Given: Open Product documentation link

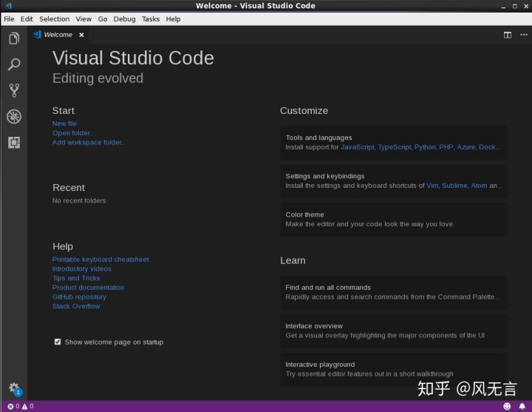Looking at the screenshot, I should tap(88, 287).
